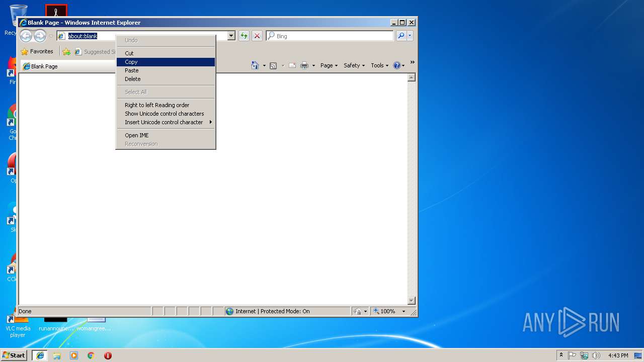This screenshot has width=644, height=362.
Task: Go forward using the Forward arrow button
Action: tap(40, 36)
